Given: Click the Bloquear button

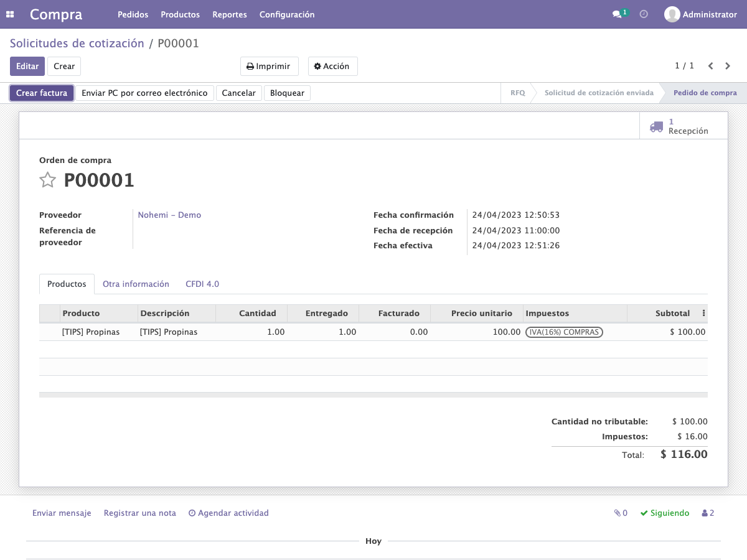Looking at the screenshot, I should (287, 93).
